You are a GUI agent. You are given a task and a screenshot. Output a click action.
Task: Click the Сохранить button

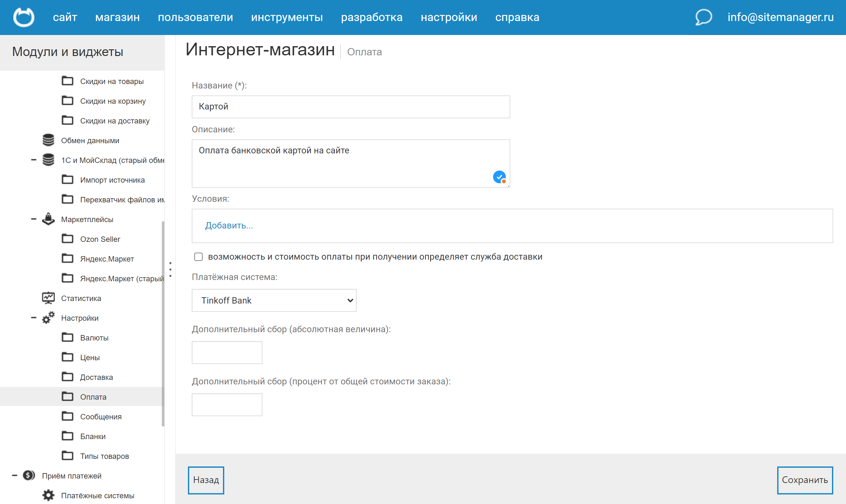tap(805, 479)
